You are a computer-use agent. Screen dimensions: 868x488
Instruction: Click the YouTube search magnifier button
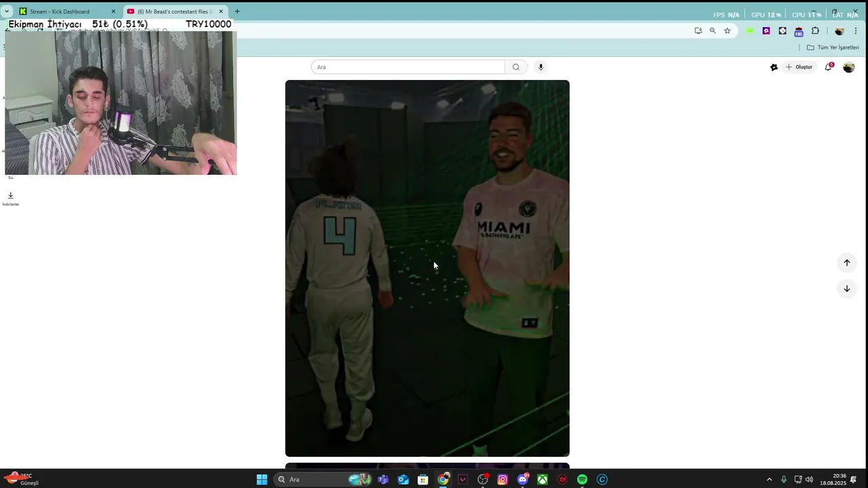516,67
